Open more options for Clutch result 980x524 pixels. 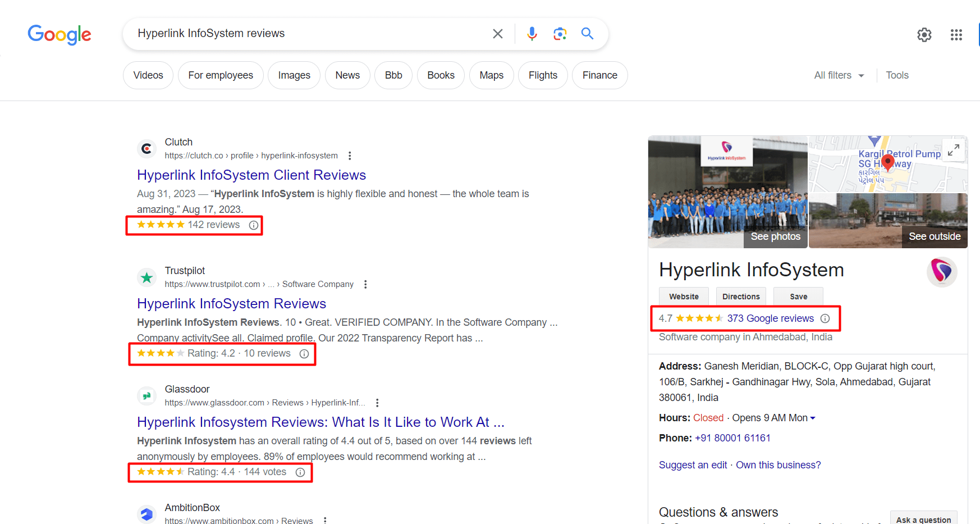pos(350,156)
